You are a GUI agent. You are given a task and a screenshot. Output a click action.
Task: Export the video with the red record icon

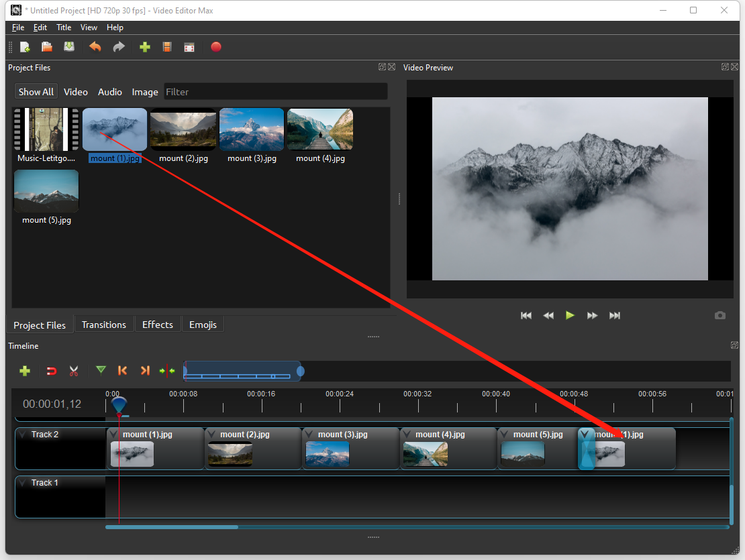pos(215,47)
